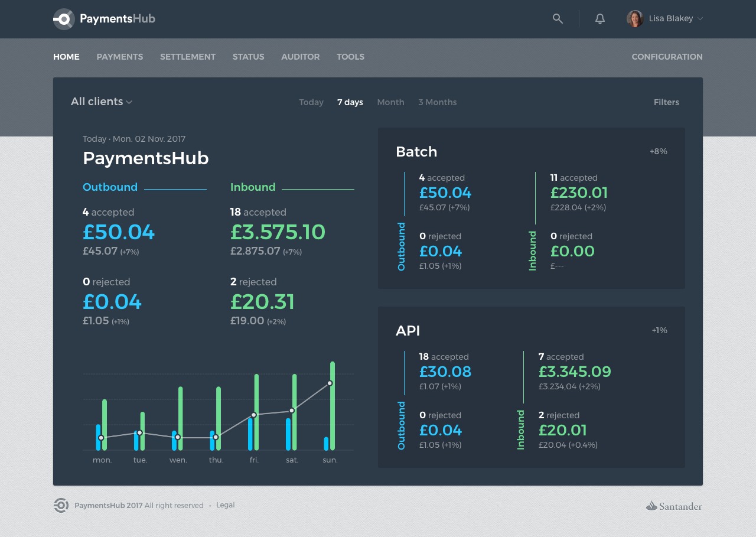Open notifications bell icon
Viewport: 756px width, 537px height.
[x=600, y=19]
